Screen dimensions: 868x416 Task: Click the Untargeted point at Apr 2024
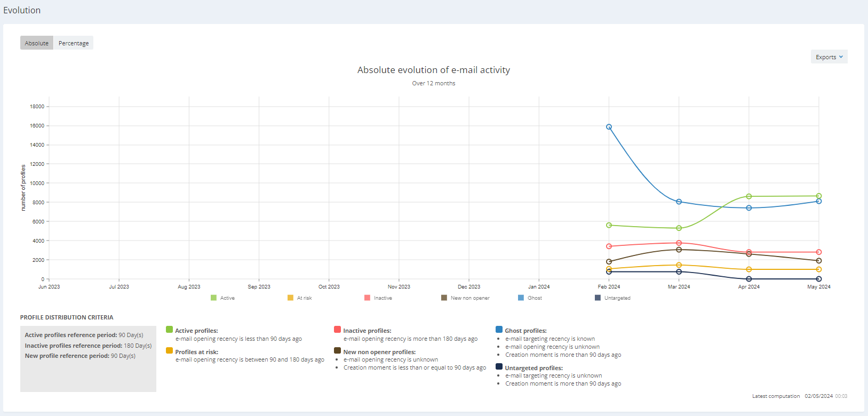pyautogui.click(x=749, y=279)
